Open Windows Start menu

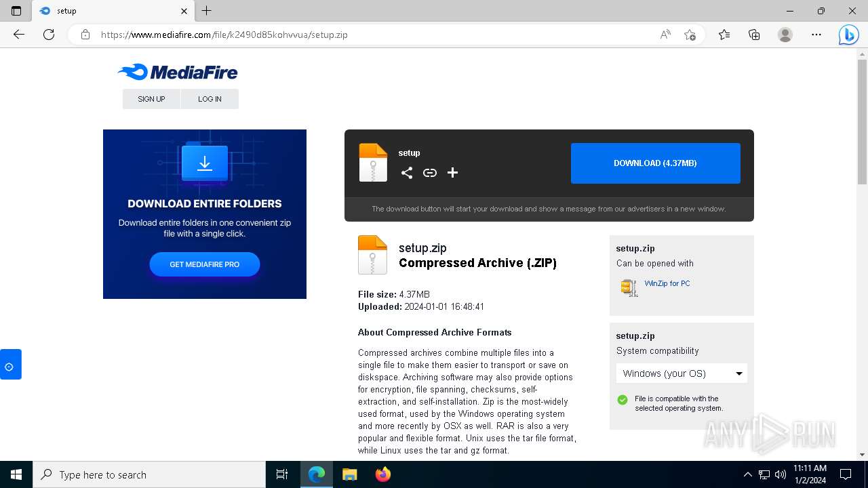16,474
